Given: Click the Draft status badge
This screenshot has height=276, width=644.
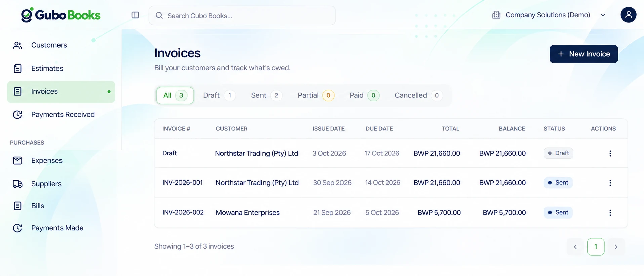Looking at the screenshot, I should click(558, 153).
